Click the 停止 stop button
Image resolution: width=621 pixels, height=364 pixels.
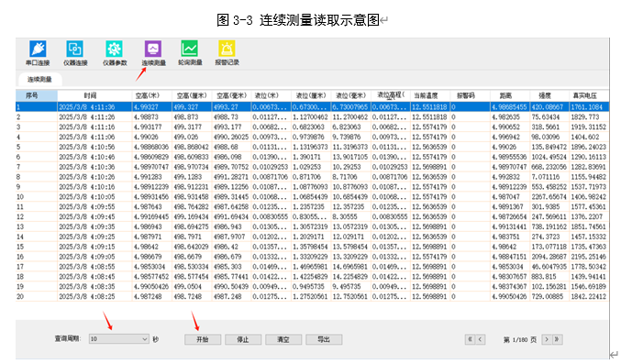(243, 339)
